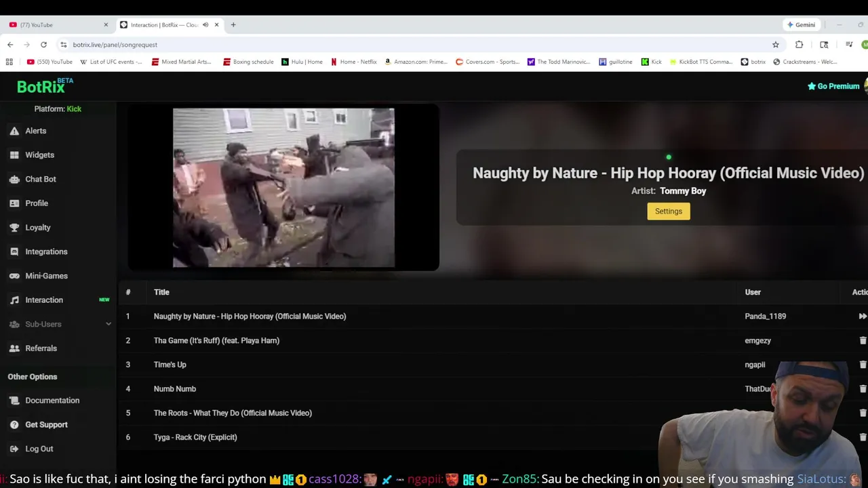Reload the page in the browser
Viewport: 868px width, 488px height.
[x=43, y=45]
